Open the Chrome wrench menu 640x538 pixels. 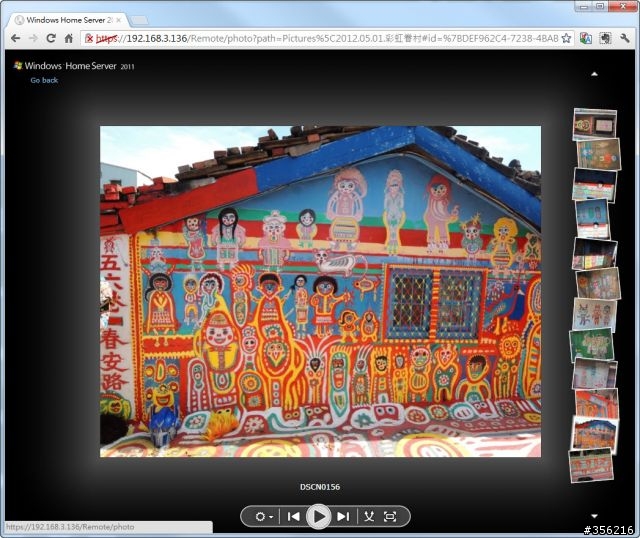[625, 38]
